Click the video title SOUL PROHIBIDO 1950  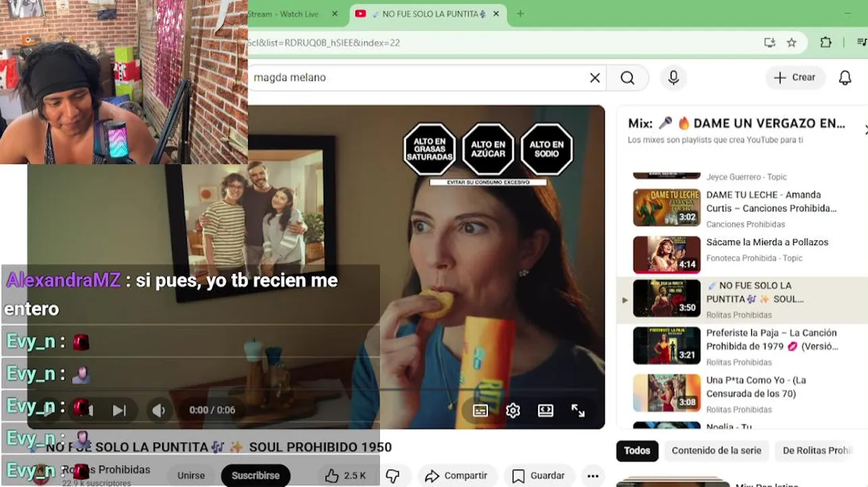(219, 447)
